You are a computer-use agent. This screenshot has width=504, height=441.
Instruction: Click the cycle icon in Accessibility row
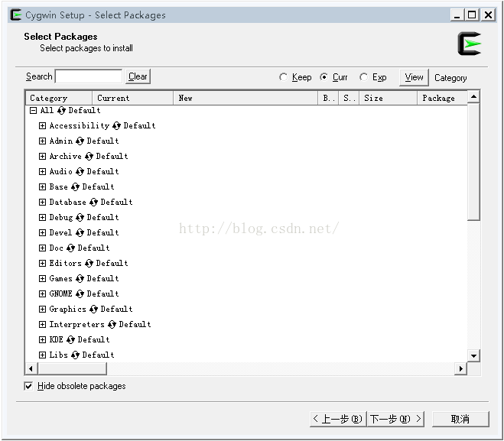point(117,126)
